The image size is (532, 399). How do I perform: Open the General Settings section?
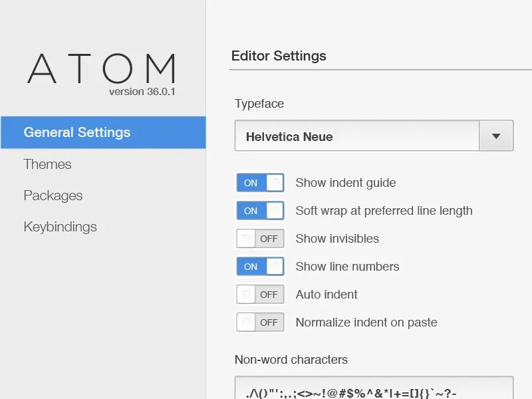(103, 132)
